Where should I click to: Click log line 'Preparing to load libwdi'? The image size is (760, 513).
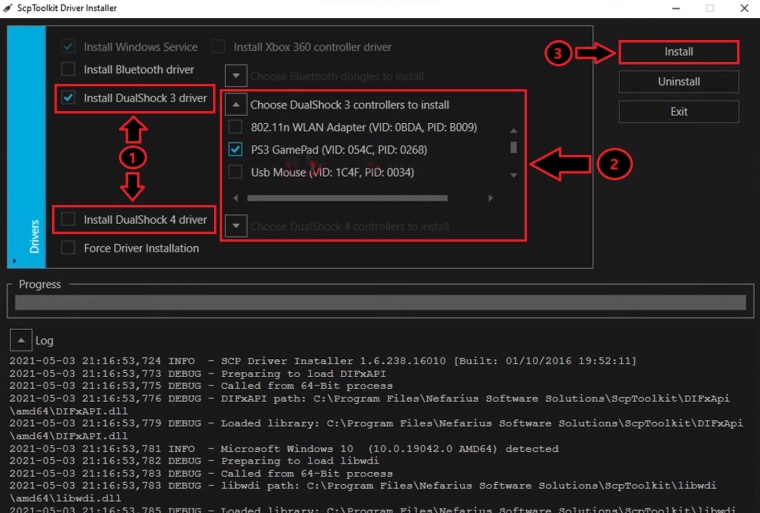click(x=194, y=461)
